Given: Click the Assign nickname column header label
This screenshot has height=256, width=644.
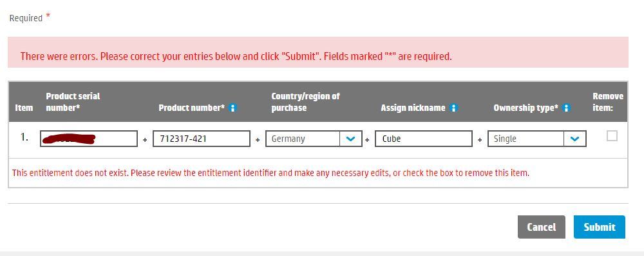Looking at the screenshot, I should (413, 108).
